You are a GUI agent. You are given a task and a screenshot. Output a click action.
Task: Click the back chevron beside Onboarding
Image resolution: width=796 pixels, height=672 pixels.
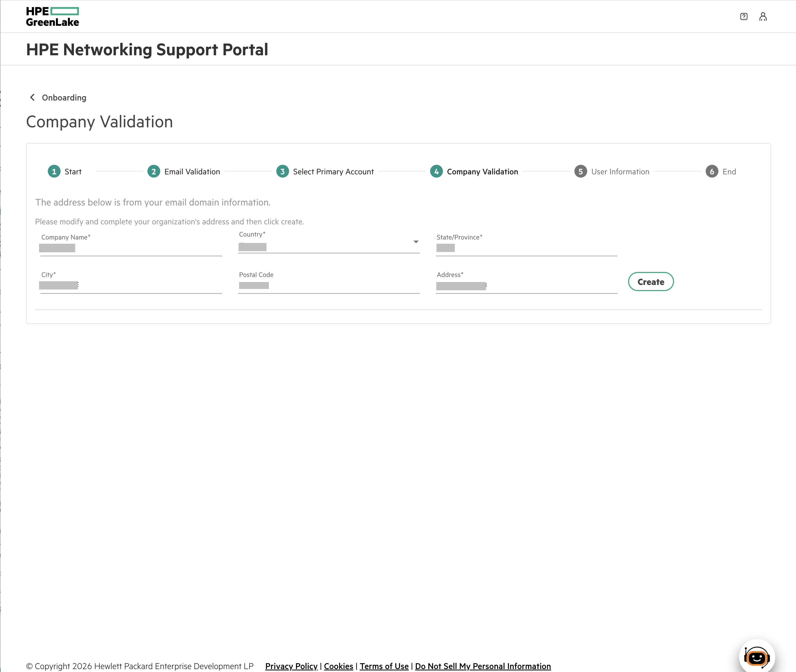[32, 98]
